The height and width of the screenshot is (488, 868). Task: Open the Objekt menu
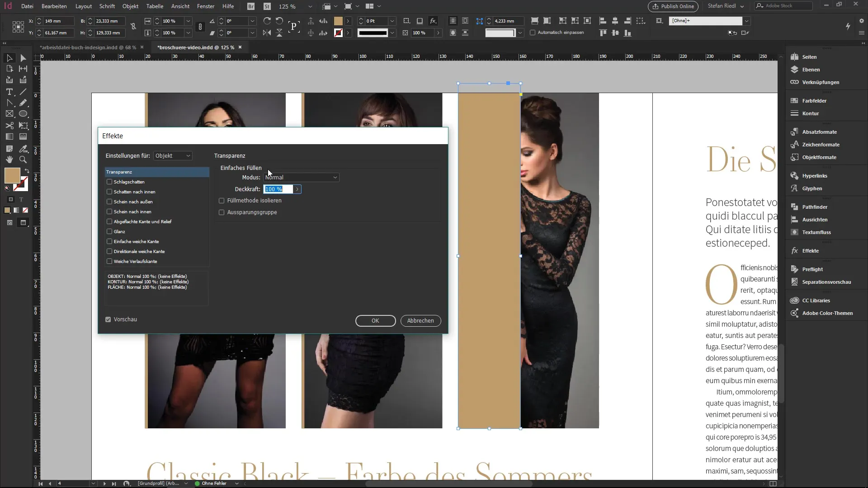[x=130, y=6]
